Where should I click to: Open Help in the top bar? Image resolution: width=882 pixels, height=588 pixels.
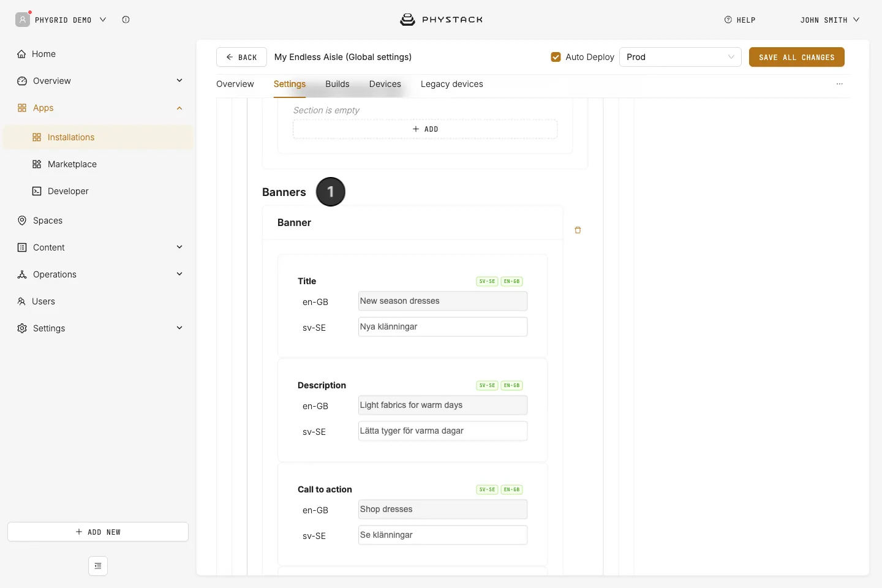[740, 20]
